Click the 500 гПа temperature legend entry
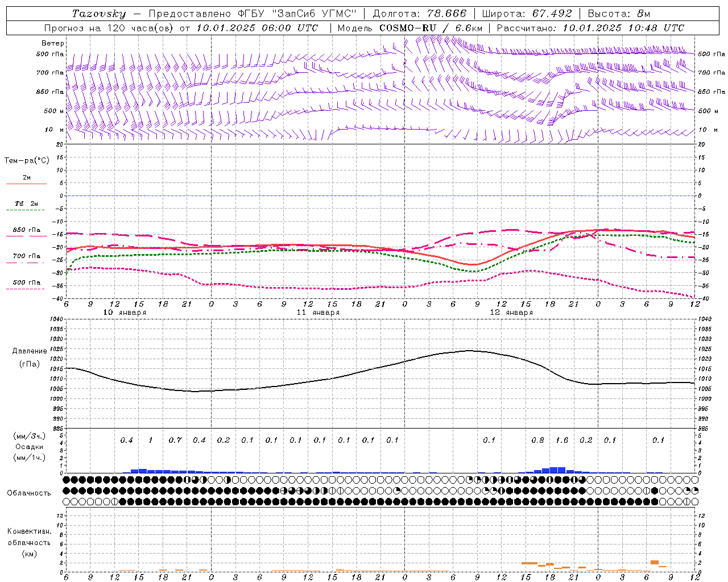 pos(27,282)
